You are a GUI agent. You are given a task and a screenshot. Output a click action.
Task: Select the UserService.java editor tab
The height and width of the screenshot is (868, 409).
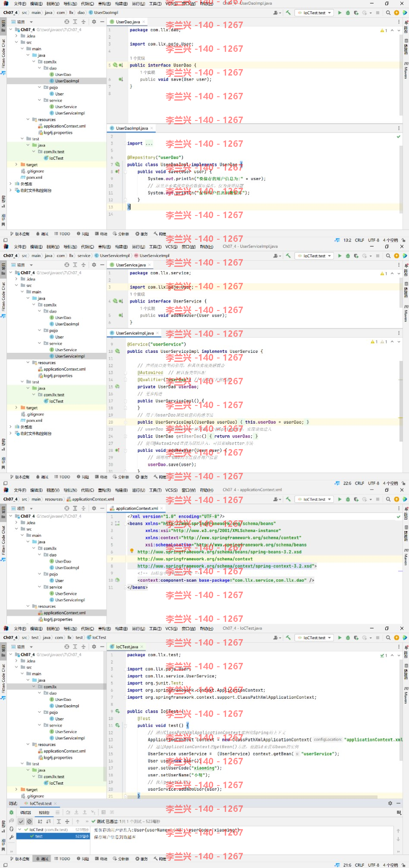coord(130,265)
